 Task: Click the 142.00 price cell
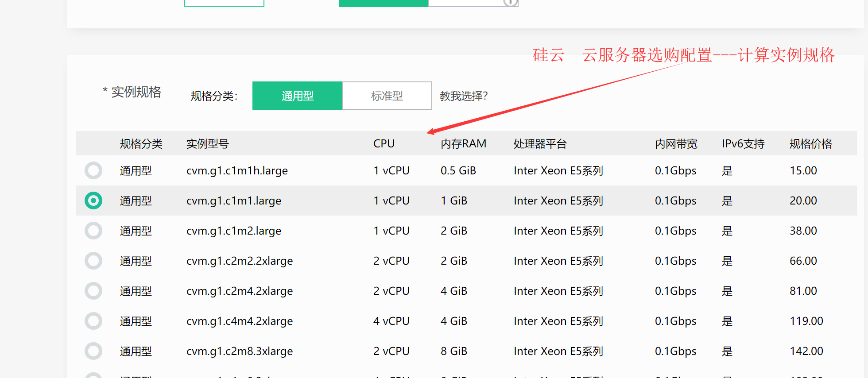806,351
